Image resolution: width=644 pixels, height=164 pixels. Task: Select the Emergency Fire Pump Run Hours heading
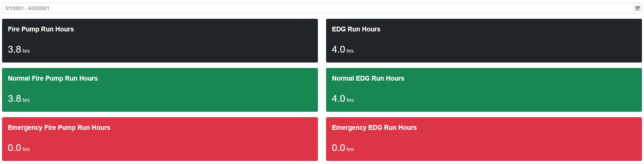coord(59,128)
